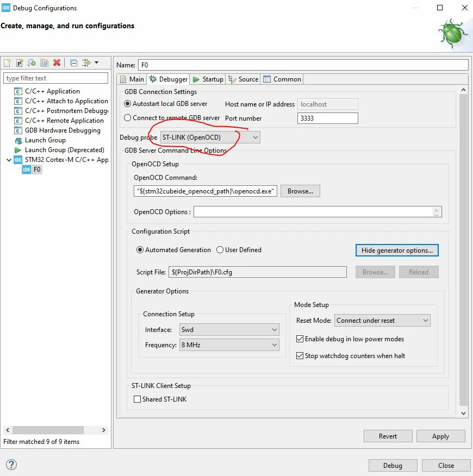473x476 pixels.
Task: Click the vertical scrollbar down arrow
Action: 463,413
